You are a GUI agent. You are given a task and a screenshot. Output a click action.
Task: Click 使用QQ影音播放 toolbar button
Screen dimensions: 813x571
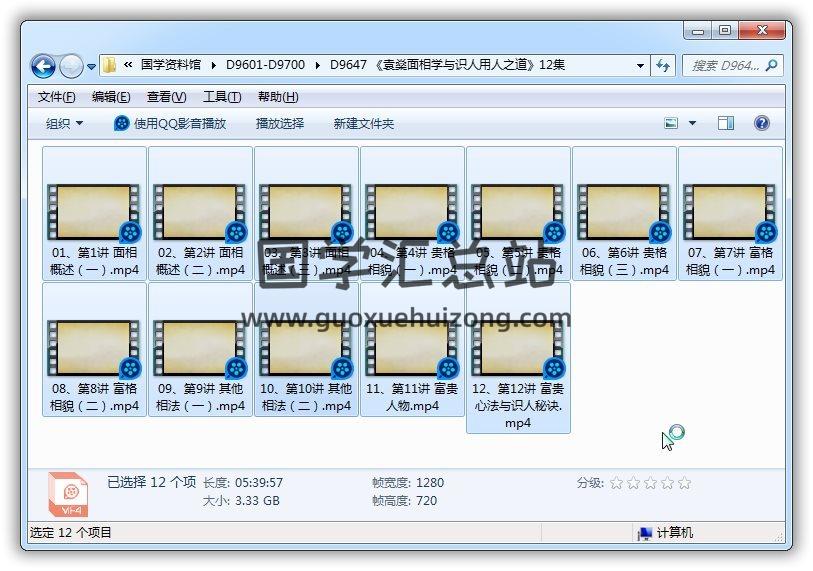170,123
